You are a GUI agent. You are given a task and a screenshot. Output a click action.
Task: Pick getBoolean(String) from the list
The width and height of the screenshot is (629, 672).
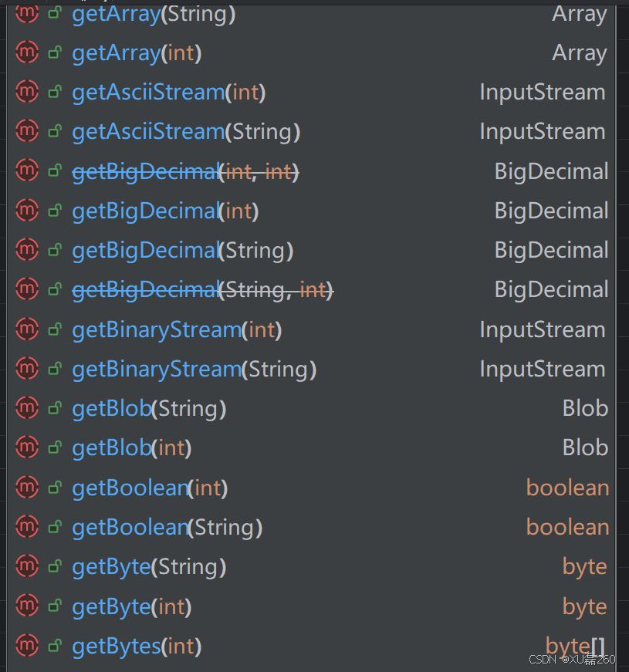click(311, 527)
